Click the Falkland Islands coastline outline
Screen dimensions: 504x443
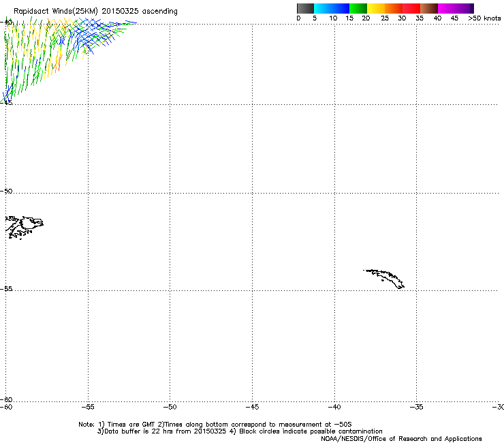(x=24, y=228)
